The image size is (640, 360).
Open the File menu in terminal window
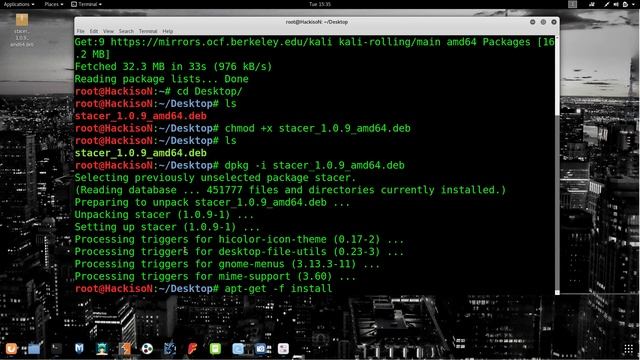click(x=80, y=31)
